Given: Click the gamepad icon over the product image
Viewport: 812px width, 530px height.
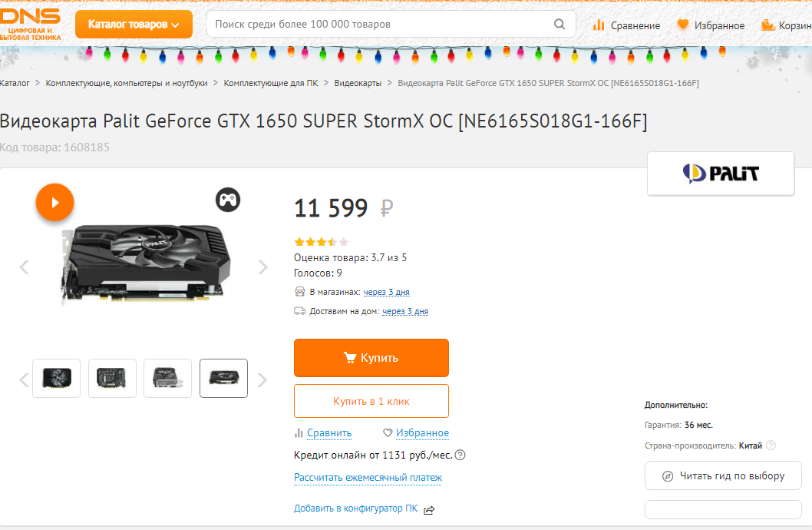Looking at the screenshot, I should [228, 200].
